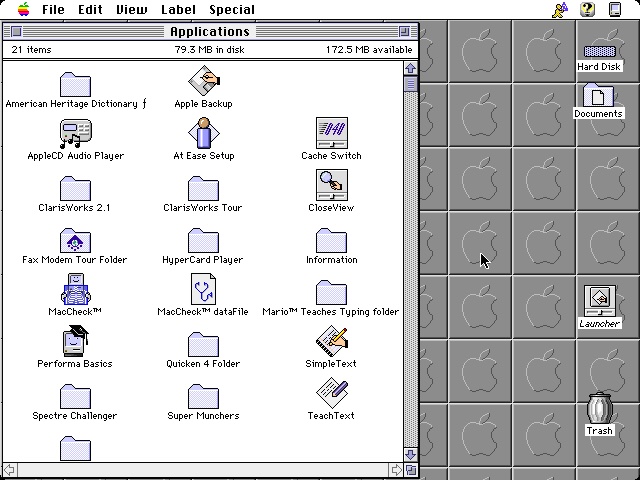Open the American Heritage Dictionary folder
Image resolution: width=640 pixels, height=480 pixels.
point(75,84)
